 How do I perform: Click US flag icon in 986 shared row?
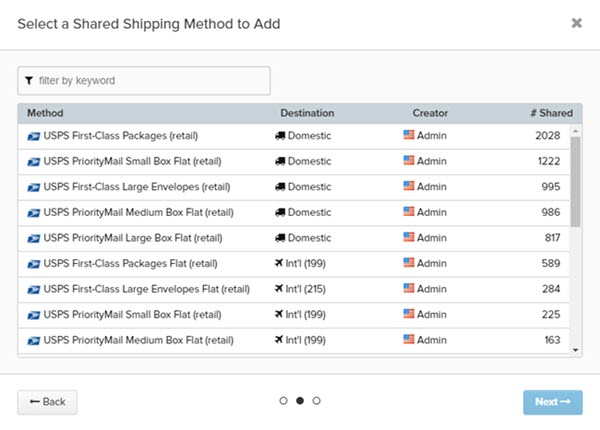[409, 212]
